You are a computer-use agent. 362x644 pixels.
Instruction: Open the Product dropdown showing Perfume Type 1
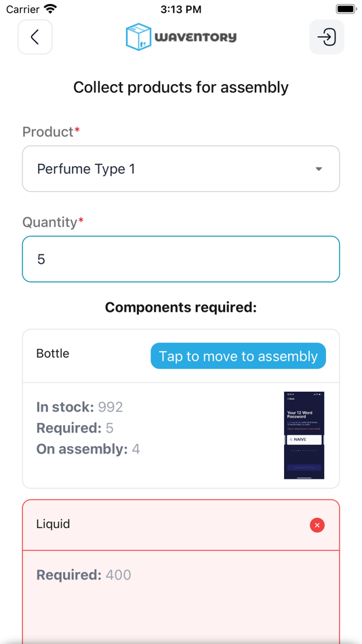click(x=181, y=169)
